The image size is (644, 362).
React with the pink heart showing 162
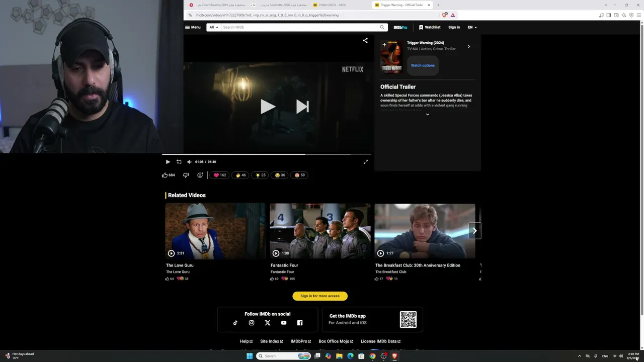coord(220,175)
